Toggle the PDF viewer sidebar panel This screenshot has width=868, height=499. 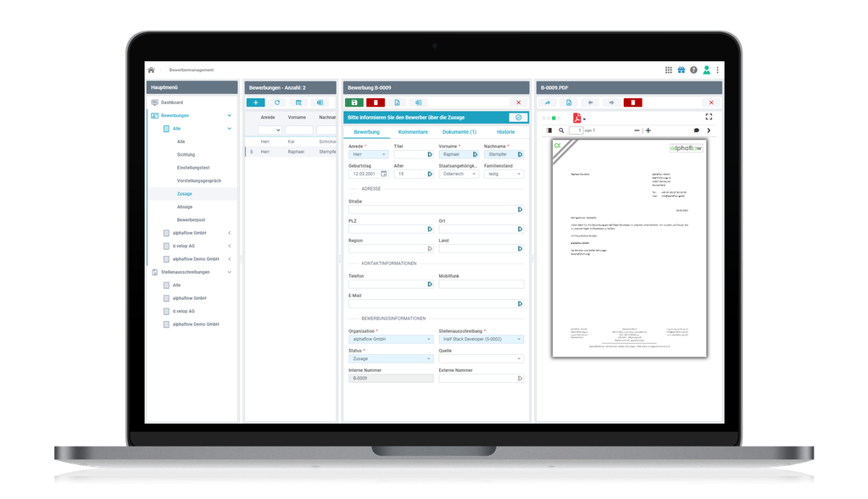point(549,130)
